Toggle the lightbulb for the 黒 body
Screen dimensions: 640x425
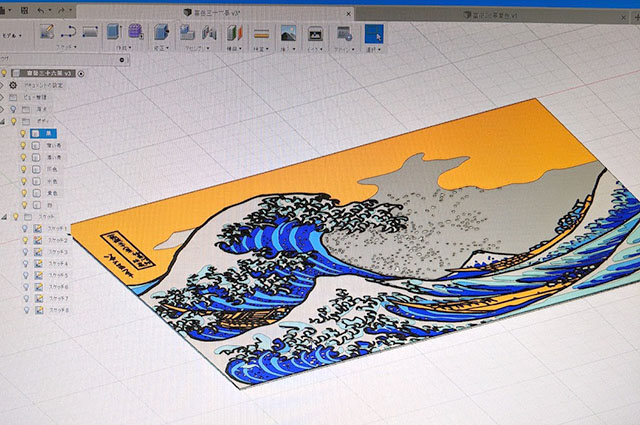(x=23, y=134)
